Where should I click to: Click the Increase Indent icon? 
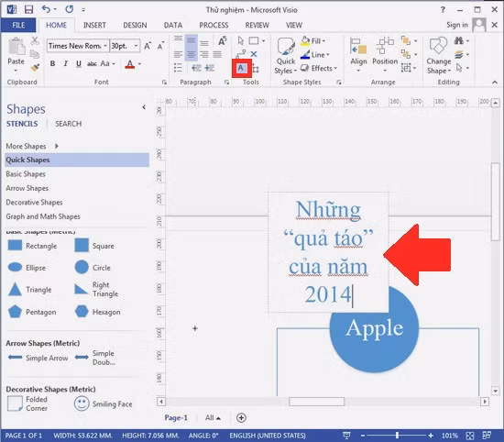209,68
